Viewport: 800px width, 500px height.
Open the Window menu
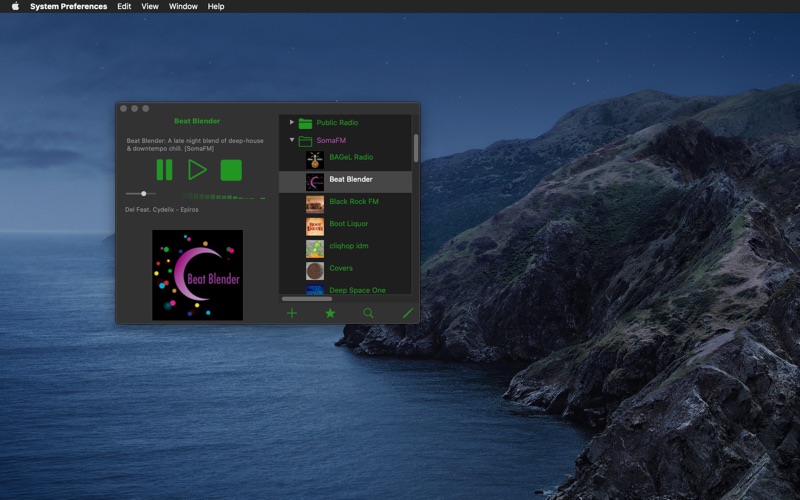[183, 6]
